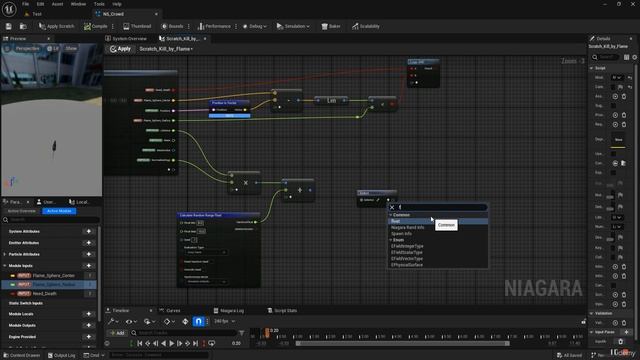Select the Active Overview filter button
The width and height of the screenshot is (640, 360).
pyautogui.click(x=22, y=211)
